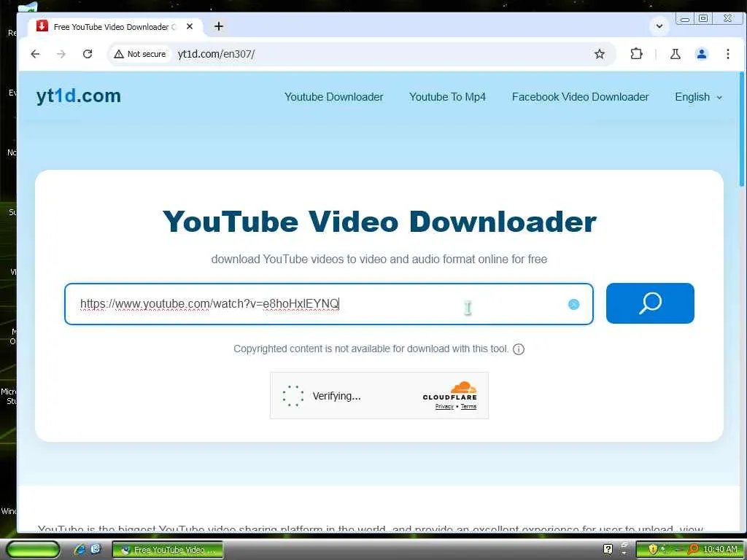Click the taskbar clock showing 10:40 AM
747x560 pixels.
click(x=720, y=550)
